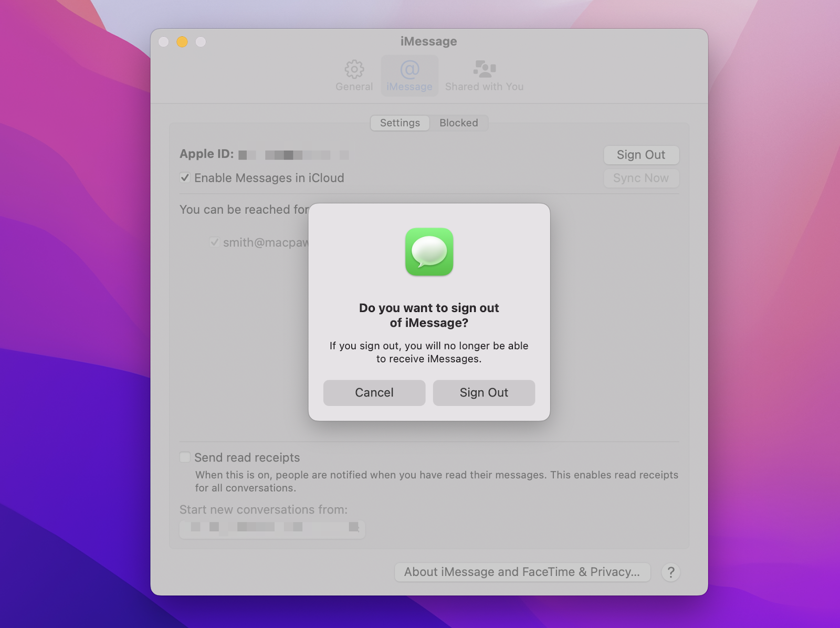Image resolution: width=840 pixels, height=628 pixels.
Task: Switch to the Blocked tab
Action: (459, 123)
